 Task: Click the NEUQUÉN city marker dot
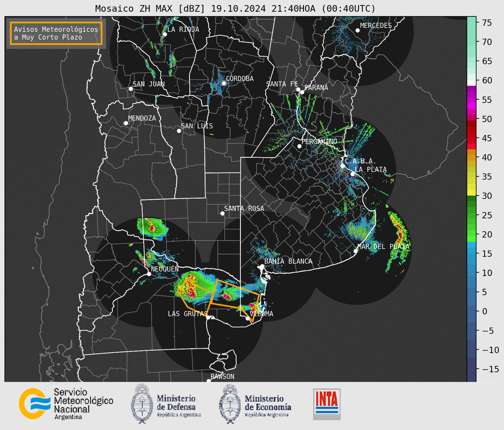click(x=149, y=274)
